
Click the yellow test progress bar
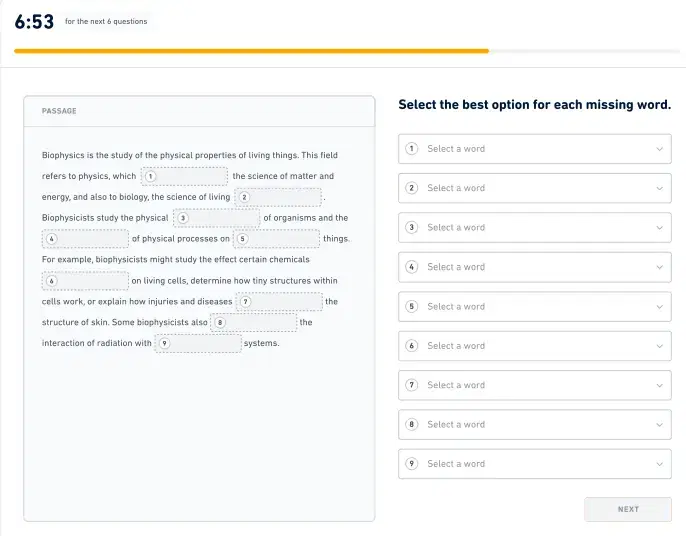click(251, 51)
